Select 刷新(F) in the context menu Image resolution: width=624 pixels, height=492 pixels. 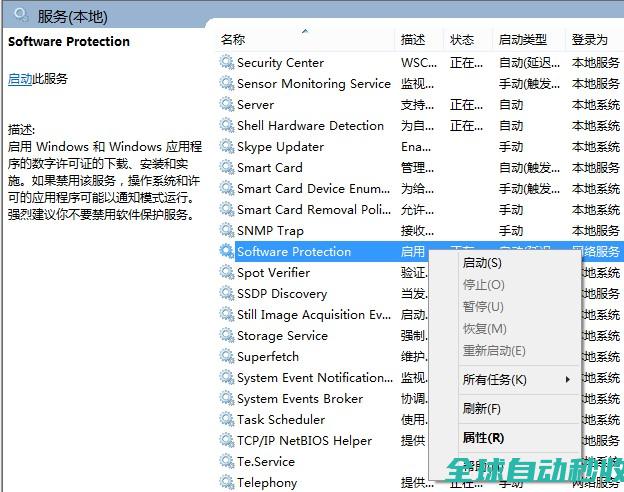point(481,409)
